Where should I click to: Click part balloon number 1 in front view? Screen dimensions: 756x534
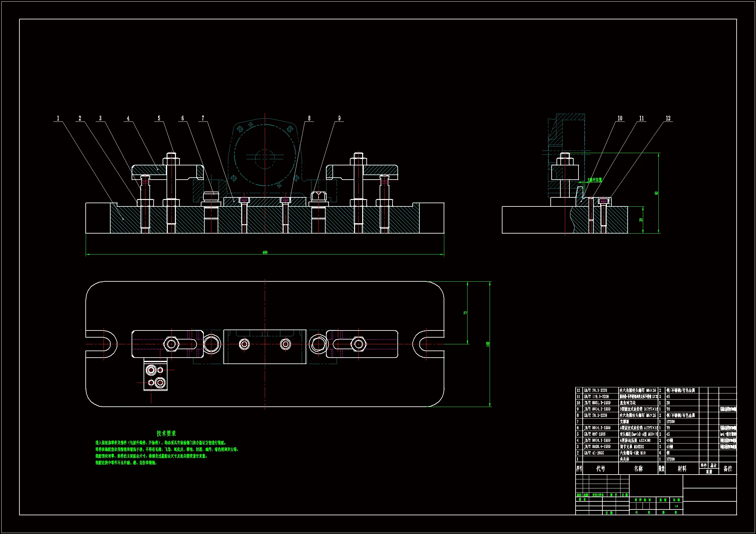coord(58,118)
